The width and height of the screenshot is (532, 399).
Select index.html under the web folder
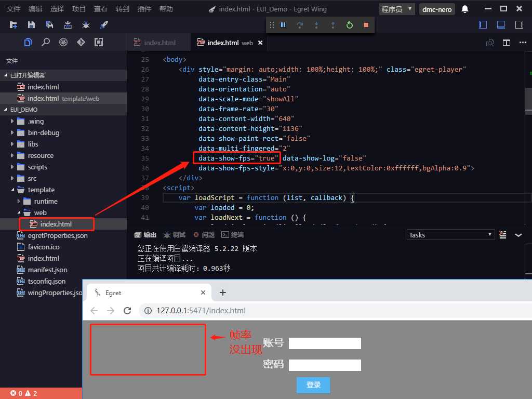pyautogui.click(x=56, y=224)
